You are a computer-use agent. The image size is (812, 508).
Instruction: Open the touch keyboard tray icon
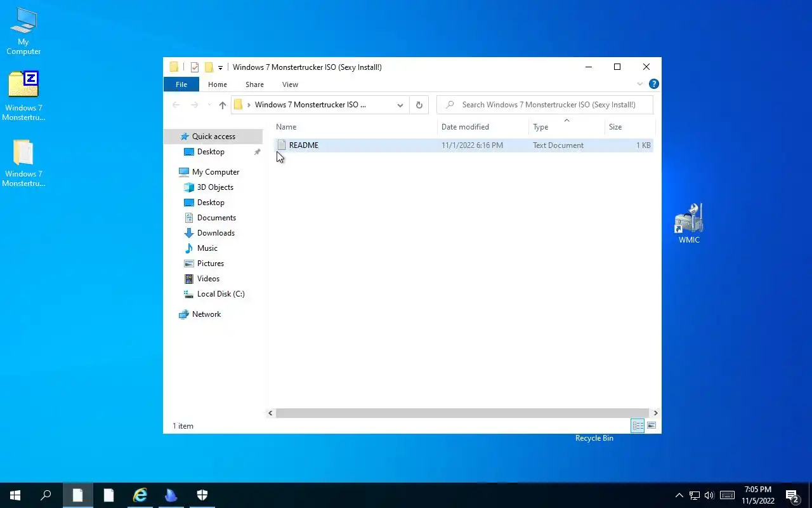728,495
